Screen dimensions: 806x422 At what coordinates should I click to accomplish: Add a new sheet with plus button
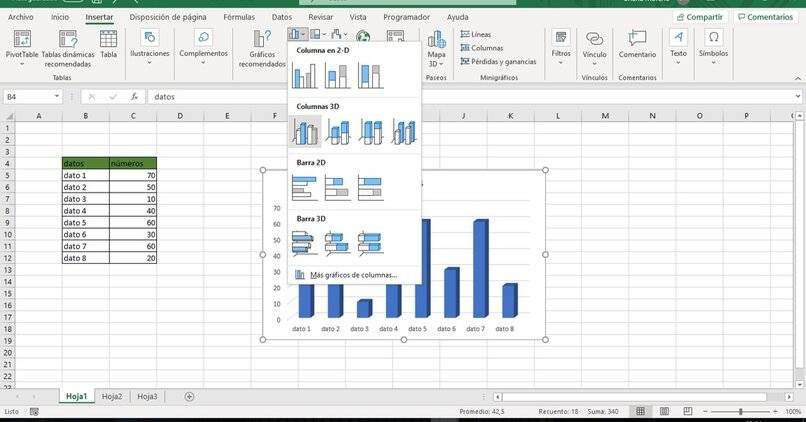point(189,397)
